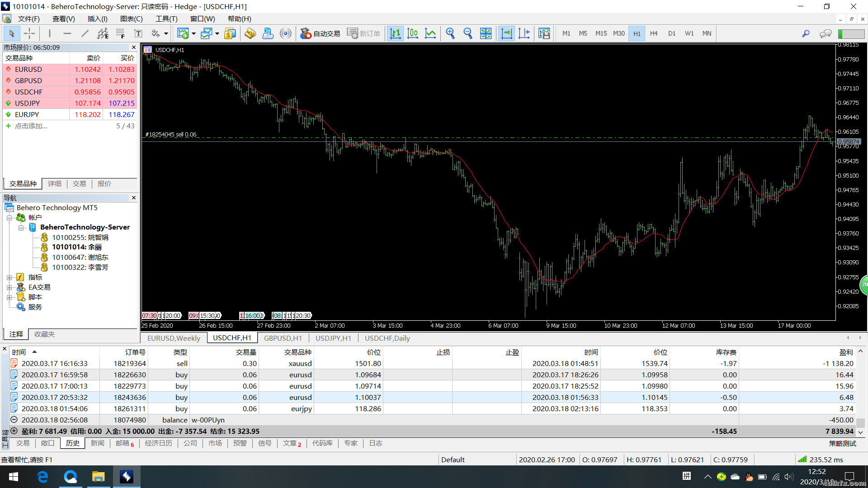Select EURUSD in market watch
This screenshot has width=868, height=488.
click(x=70, y=69)
